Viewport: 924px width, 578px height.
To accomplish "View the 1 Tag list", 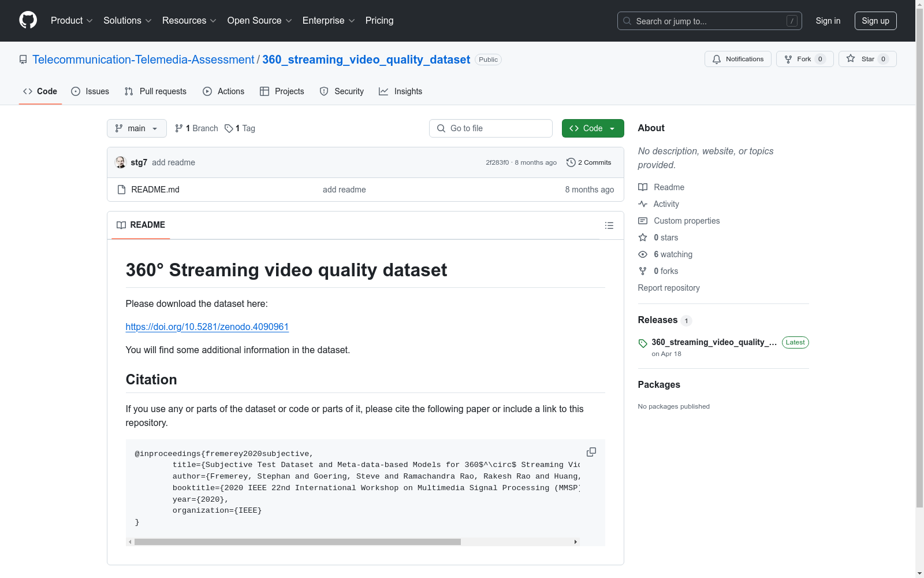I will click(240, 128).
